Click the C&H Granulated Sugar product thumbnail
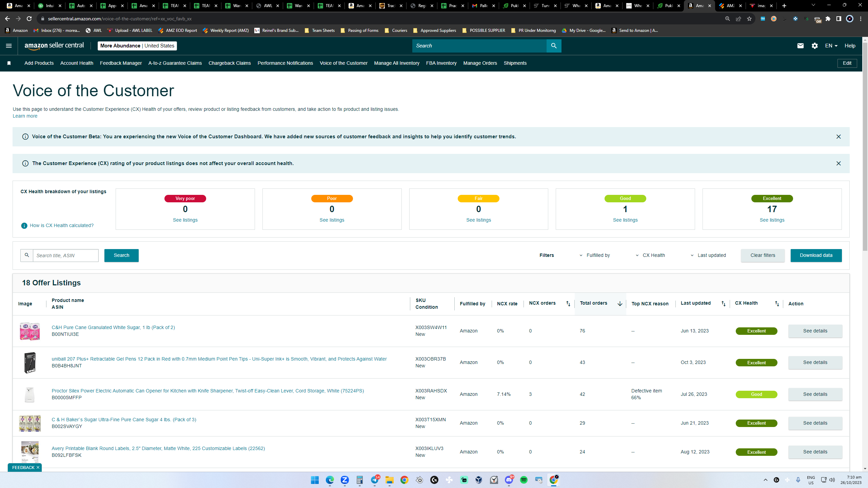The width and height of the screenshot is (868, 488). (x=30, y=331)
